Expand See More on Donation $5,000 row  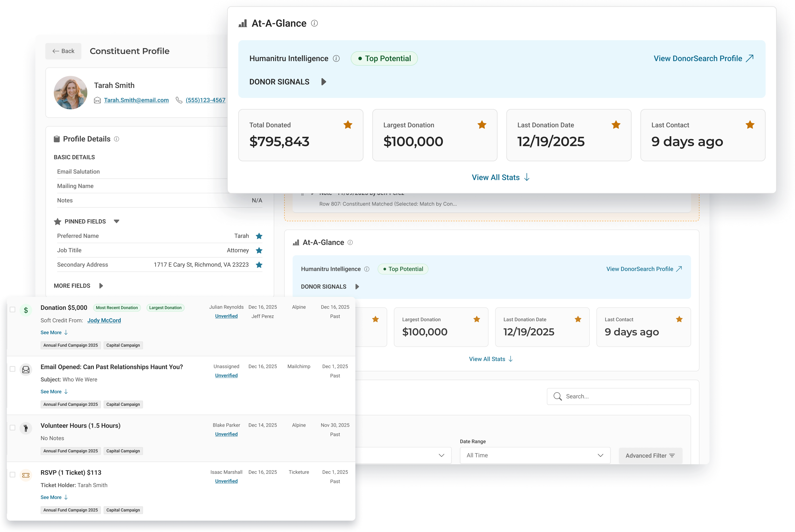(54, 332)
